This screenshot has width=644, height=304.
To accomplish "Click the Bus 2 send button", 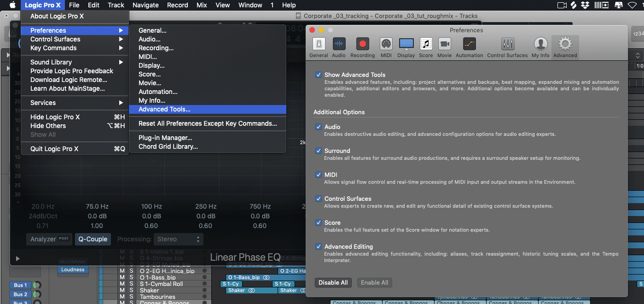I will pyautogui.click(x=20, y=294).
